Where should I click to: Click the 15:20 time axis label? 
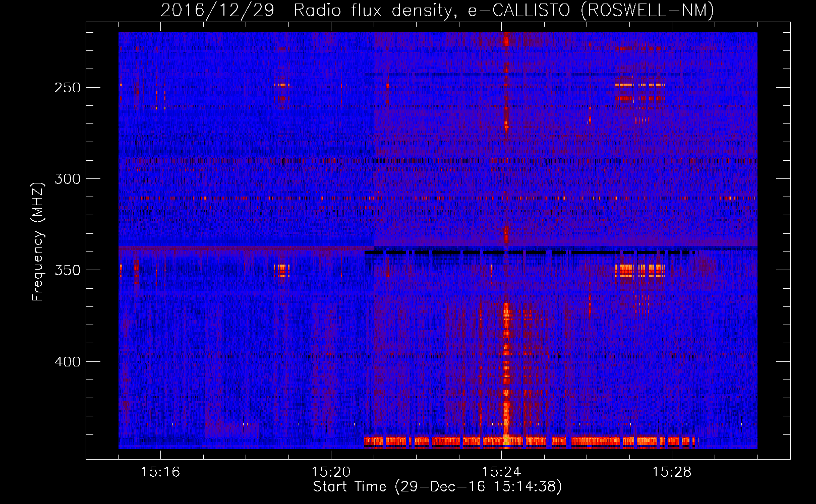coord(331,472)
